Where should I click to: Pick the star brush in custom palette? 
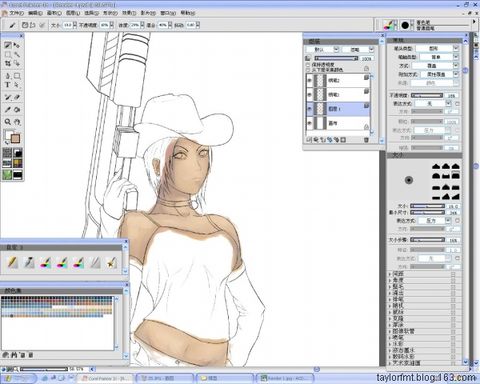pos(111,263)
